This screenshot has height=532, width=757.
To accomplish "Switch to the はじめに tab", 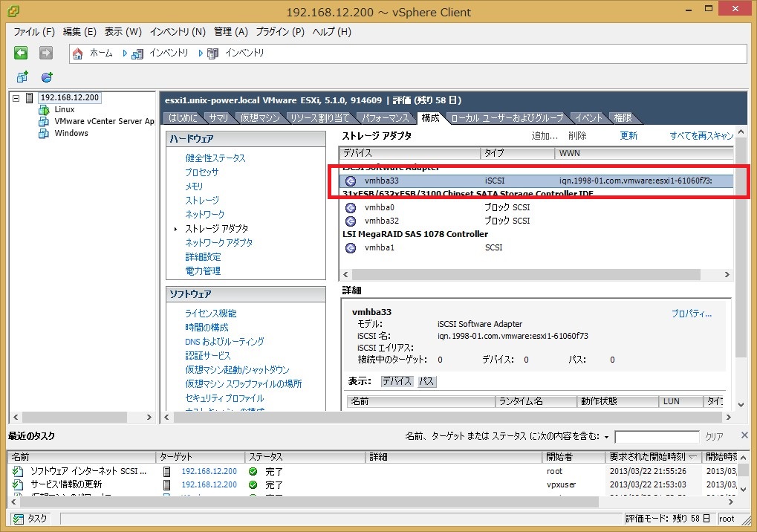I will coord(183,118).
